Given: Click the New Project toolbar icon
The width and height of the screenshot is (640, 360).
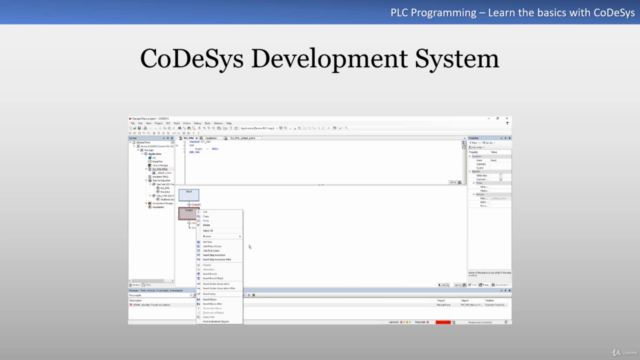Looking at the screenshot, I should coord(131,128).
